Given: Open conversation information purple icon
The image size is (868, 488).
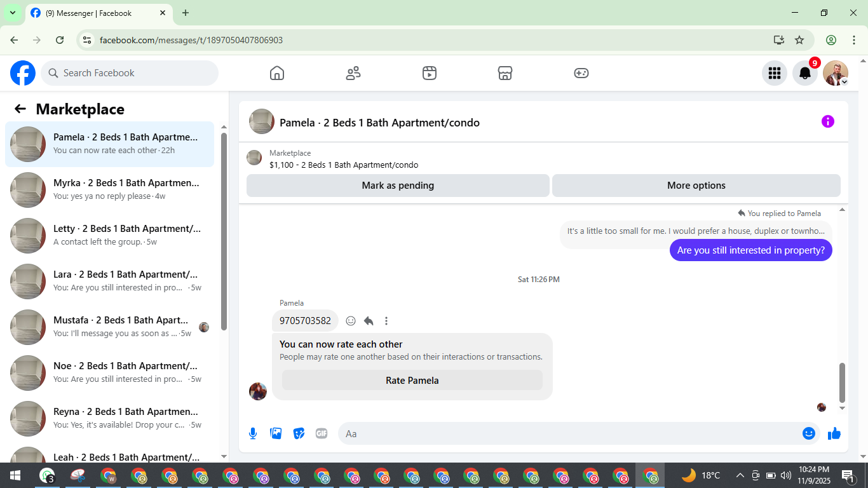Looking at the screenshot, I should pyautogui.click(x=827, y=121).
